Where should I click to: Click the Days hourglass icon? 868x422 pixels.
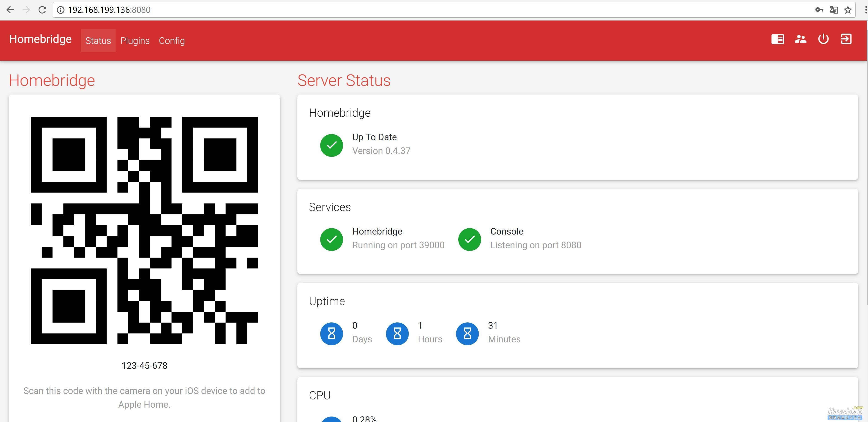tap(332, 334)
